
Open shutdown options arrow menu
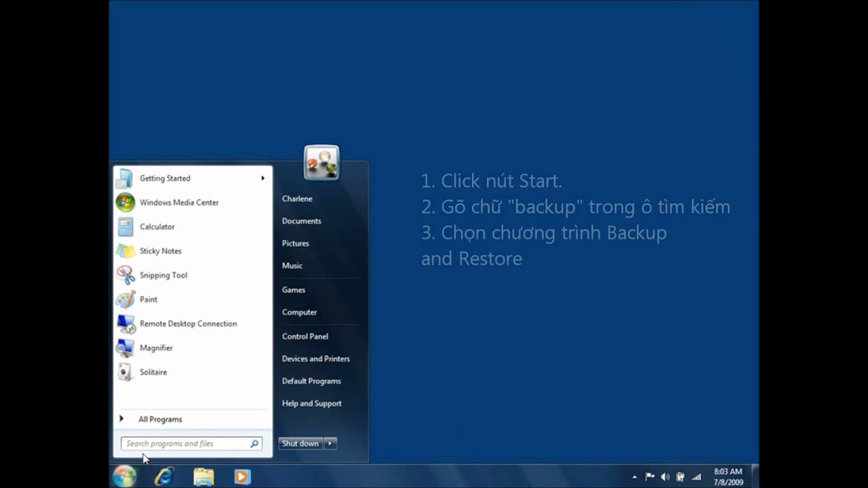[x=330, y=443]
